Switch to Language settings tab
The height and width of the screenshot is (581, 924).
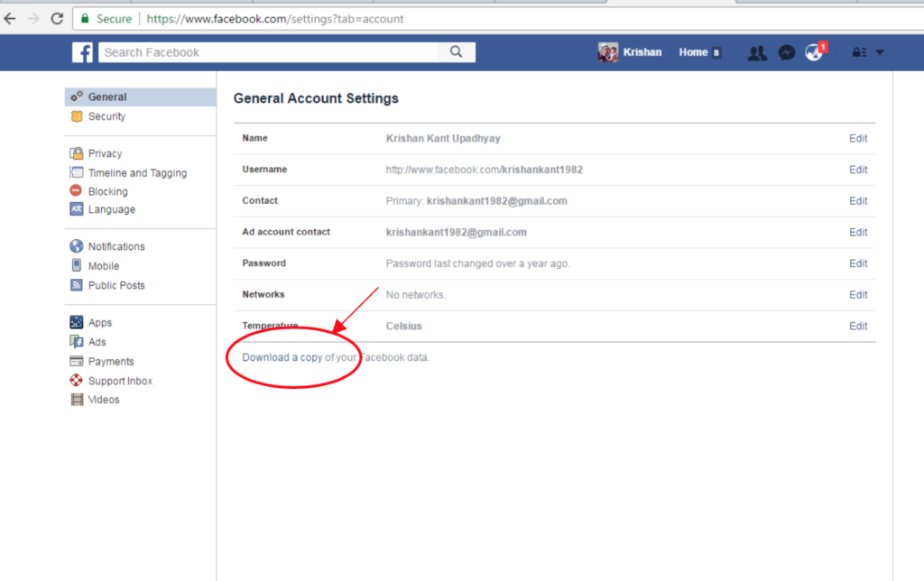point(111,209)
